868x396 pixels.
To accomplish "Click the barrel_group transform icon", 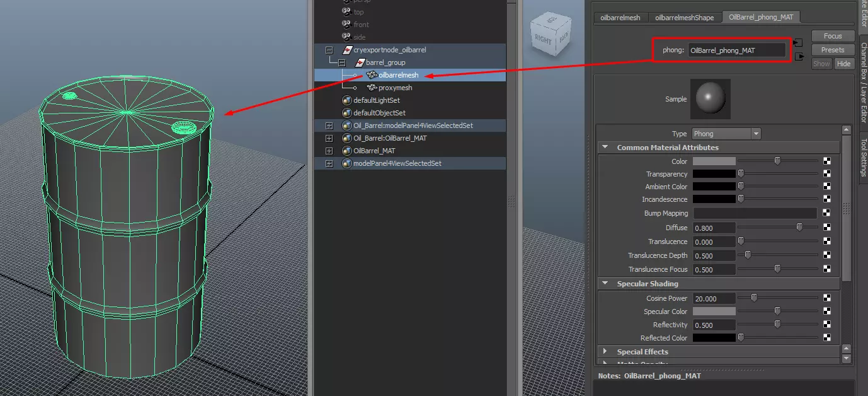I will click(360, 62).
